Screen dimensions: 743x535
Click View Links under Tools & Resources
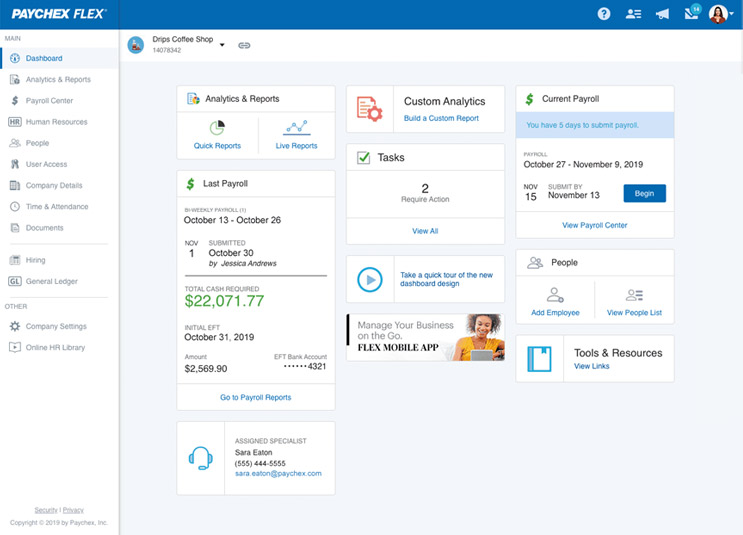pyautogui.click(x=591, y=366)
